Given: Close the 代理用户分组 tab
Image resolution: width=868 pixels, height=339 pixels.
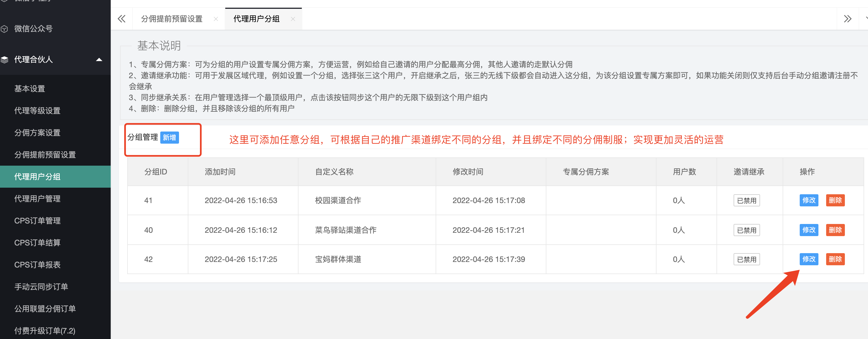Looking at the screenshot, I should [x=293, y=19].
